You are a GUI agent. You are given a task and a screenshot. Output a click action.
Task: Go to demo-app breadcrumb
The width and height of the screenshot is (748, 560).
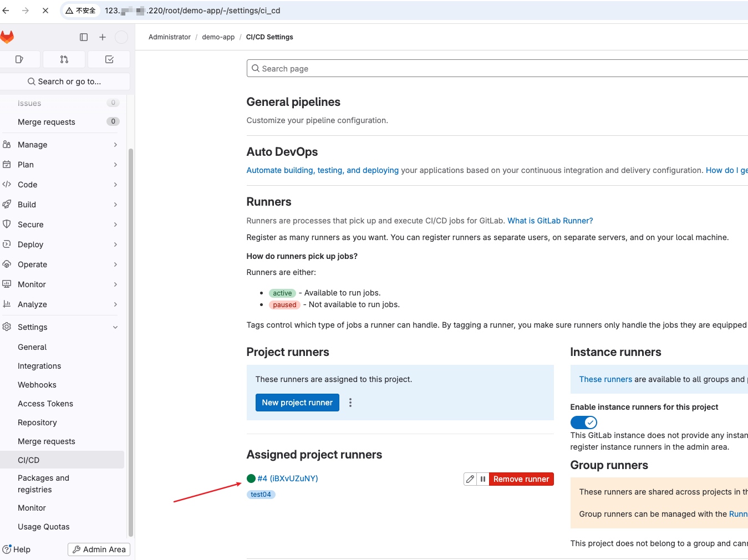tap(218, 37)
